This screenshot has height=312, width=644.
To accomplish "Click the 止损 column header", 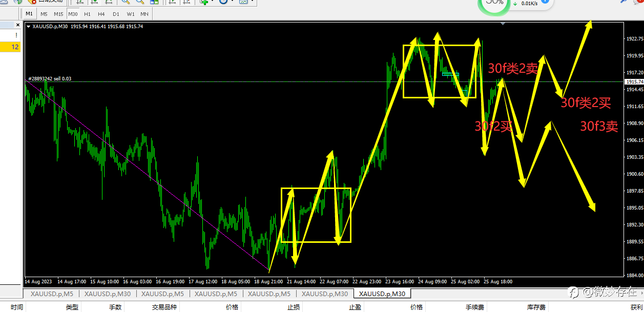I will (x=294, y=307).
